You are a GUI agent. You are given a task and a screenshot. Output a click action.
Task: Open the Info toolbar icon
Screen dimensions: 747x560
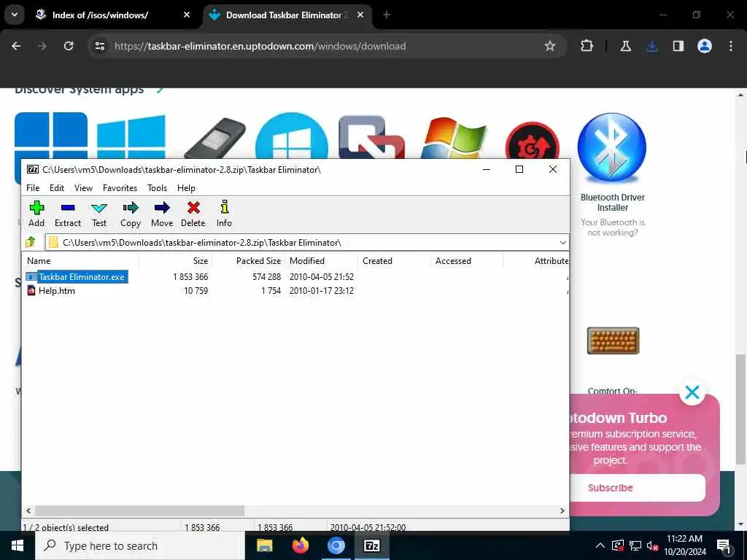point(225,214)
